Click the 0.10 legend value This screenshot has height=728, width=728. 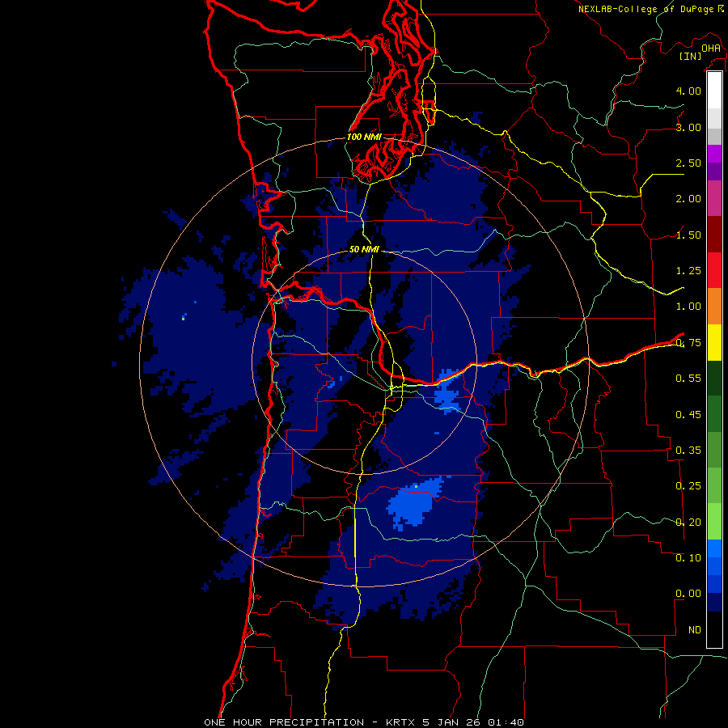pyautogui.click(x=688, y=558)
